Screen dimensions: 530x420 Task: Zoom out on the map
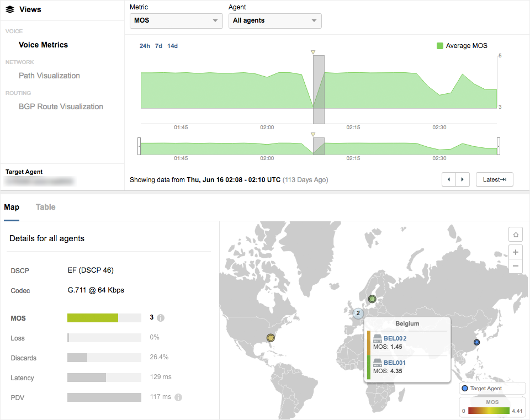(515, 266)
